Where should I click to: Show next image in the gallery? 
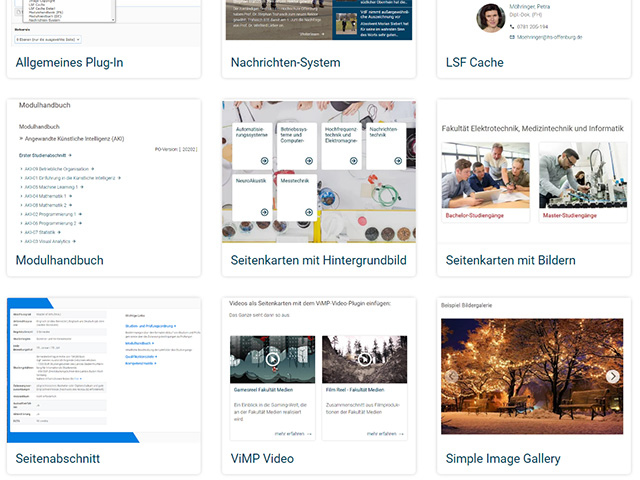click(x=612, y=376)
